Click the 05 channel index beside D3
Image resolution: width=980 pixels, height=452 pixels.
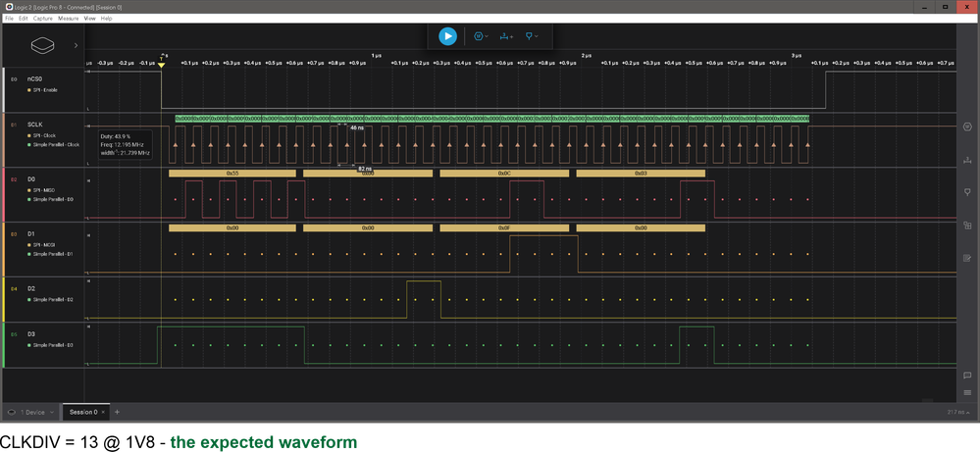coord(14,334)
